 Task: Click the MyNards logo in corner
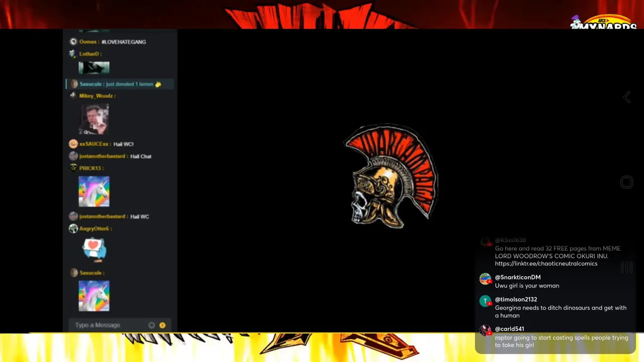point(603,22)
